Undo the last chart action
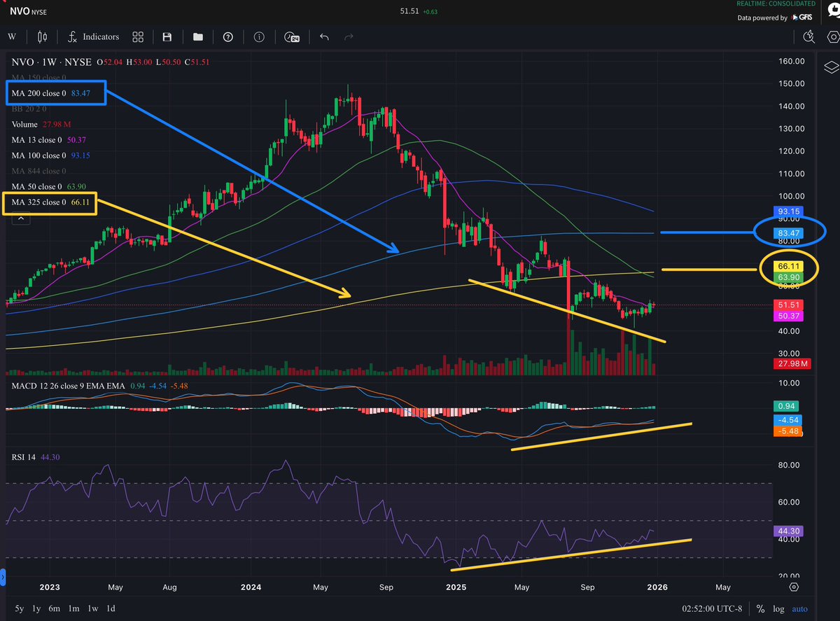Screen dimensions: 840x621 [x=324, y=37]
